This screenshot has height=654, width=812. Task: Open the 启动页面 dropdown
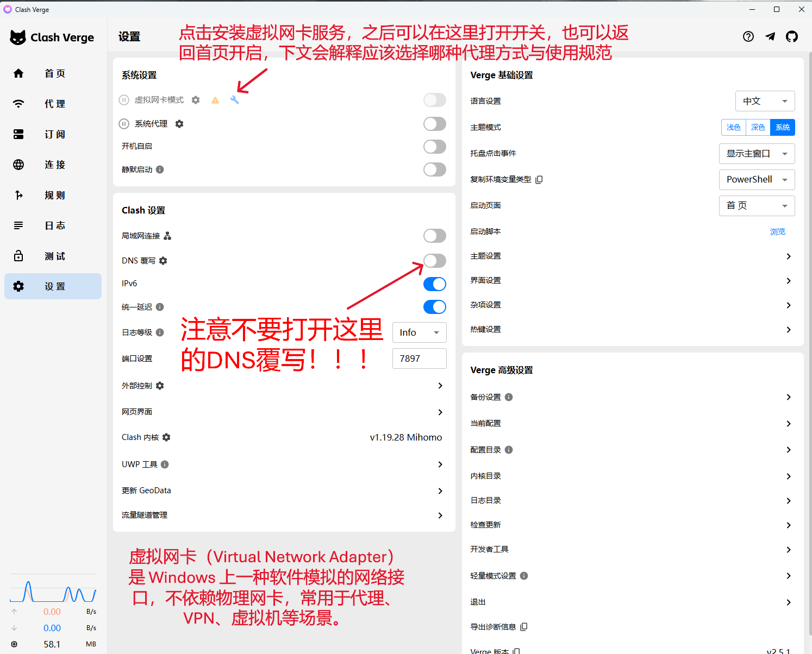coord(757,206)
